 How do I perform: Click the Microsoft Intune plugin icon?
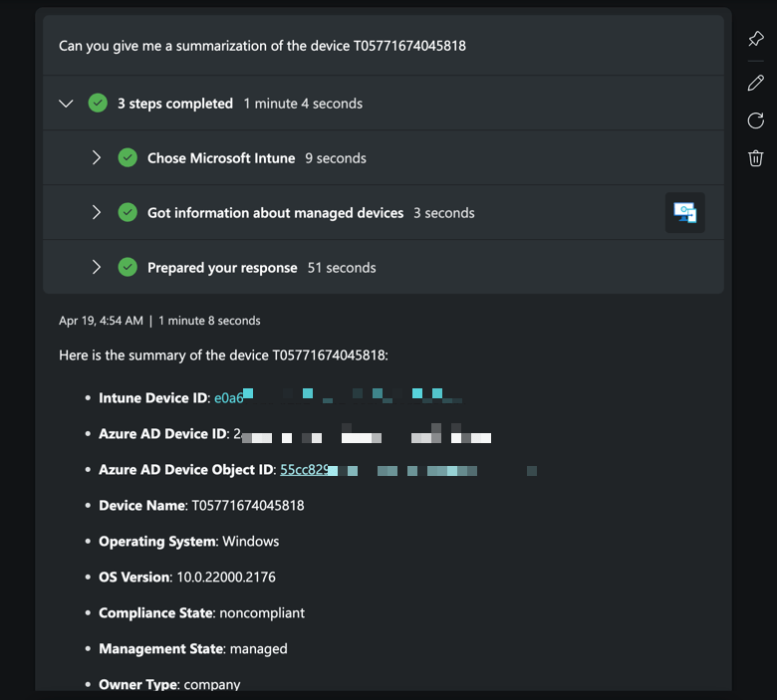685,212
